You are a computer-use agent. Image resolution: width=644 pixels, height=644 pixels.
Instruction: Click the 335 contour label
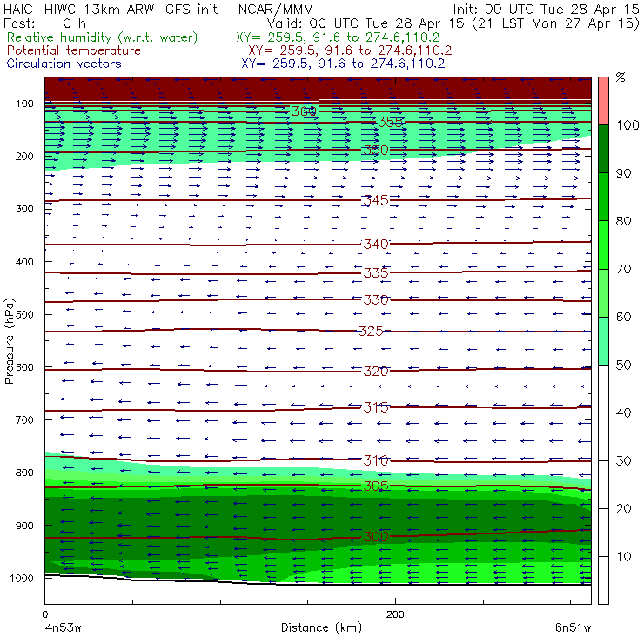tap(376, 272)
